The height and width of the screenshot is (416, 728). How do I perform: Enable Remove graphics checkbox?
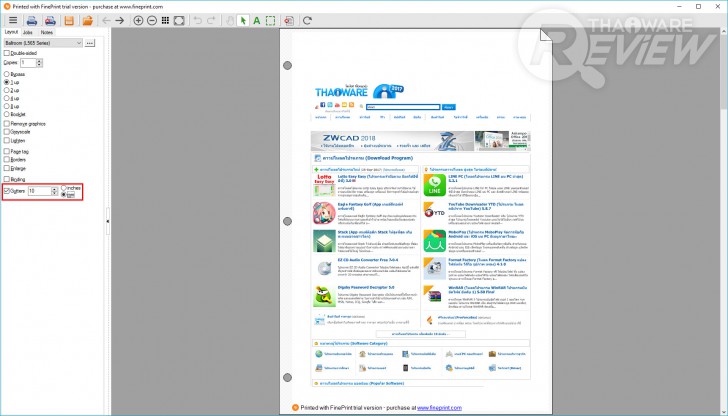point(6,124)
